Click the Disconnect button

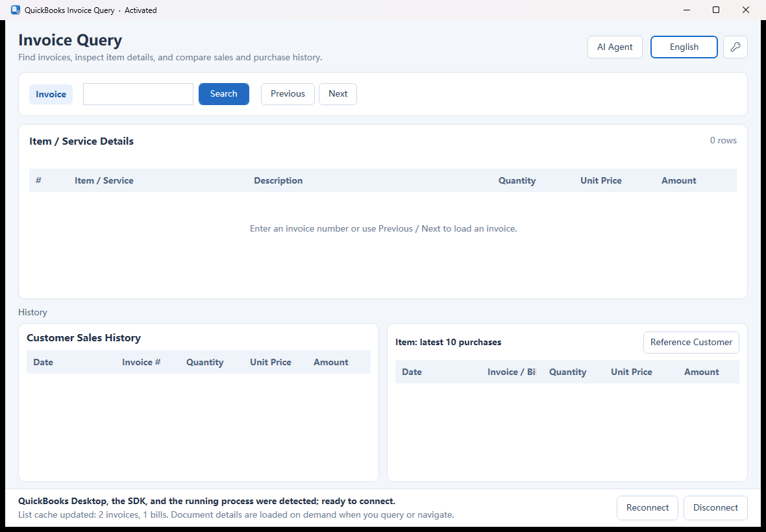pyautogui.click(x=715, y=507)
